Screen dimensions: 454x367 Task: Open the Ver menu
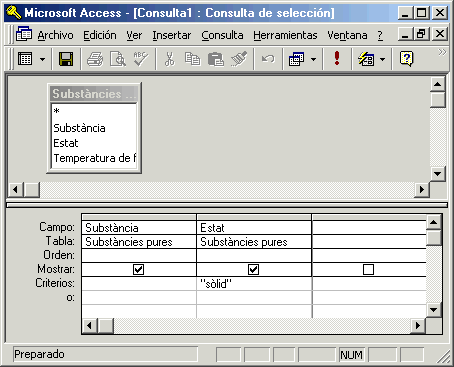(x=134, y=35)
